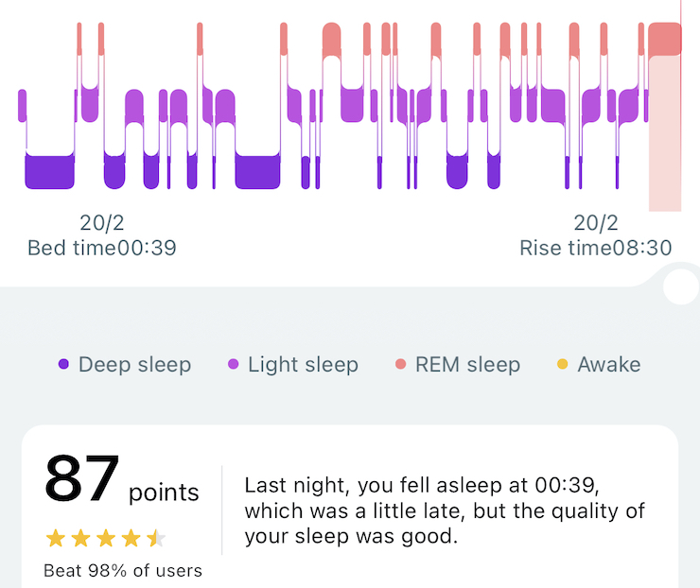Click the first deep sleep block in chart
This screenshot has height=588, width=700.
click(49, 171)
